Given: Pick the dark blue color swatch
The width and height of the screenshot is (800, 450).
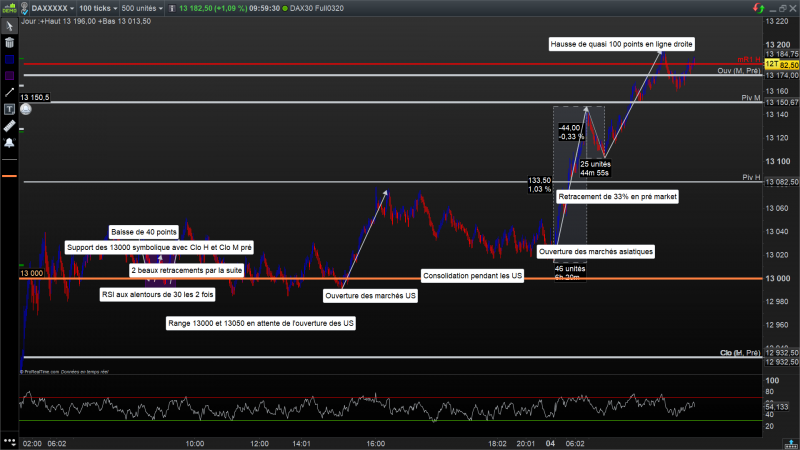Looking at the screenshot, I should point(9,60).
